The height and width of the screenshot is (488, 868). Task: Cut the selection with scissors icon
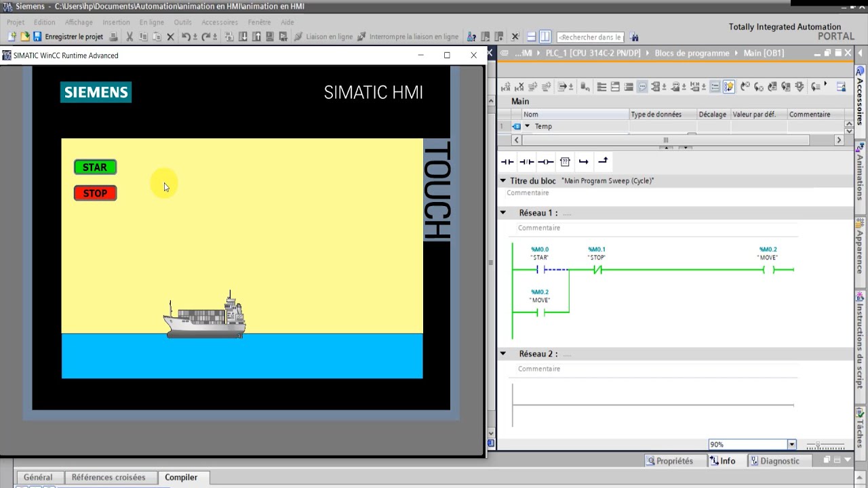tap(130, 37)
